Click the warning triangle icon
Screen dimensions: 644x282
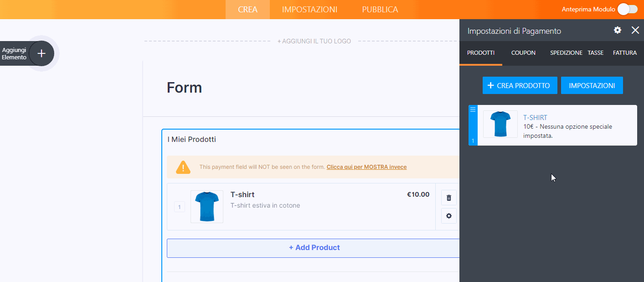tap(183, 167)
